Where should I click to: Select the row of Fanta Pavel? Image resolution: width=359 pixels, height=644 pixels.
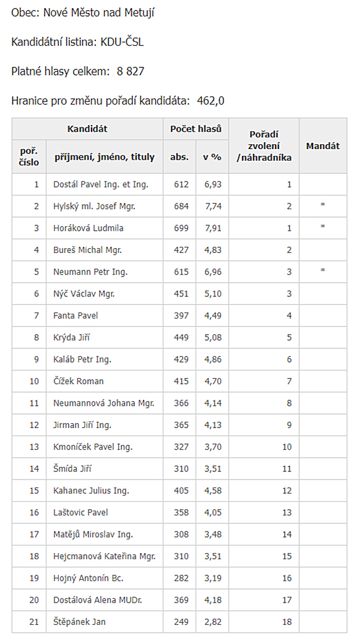(179, 316)
